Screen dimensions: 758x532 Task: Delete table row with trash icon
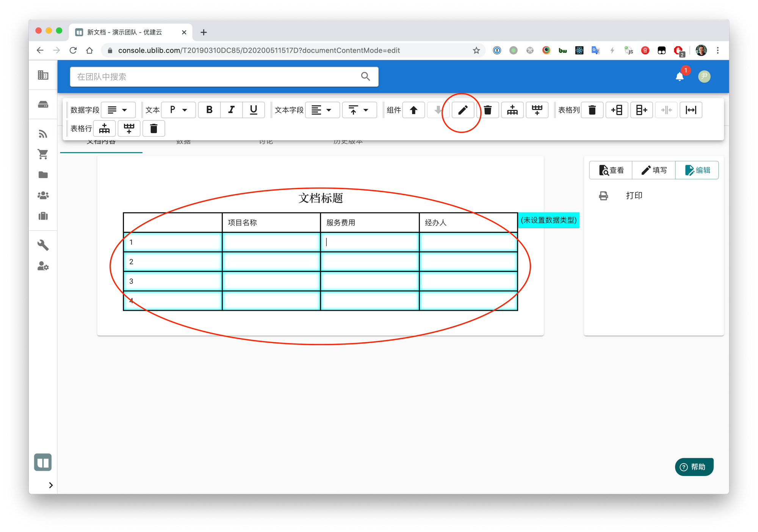(x=153, y=129)
